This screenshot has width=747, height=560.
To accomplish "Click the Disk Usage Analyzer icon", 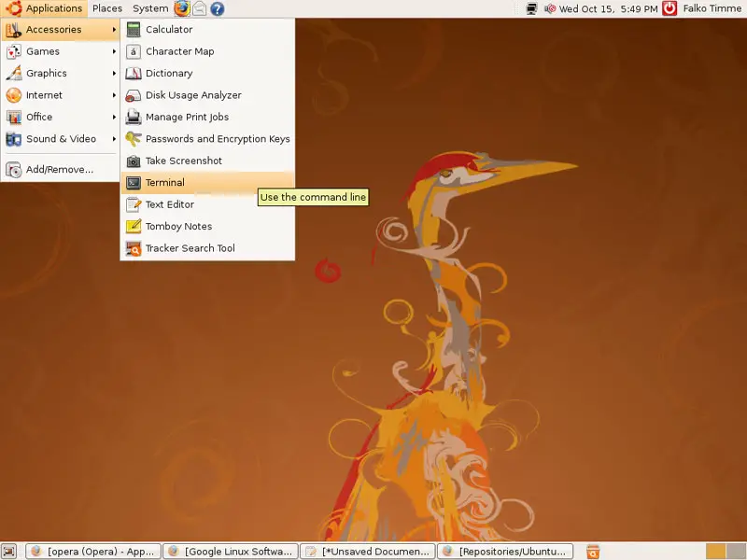I will click(134, 95).
